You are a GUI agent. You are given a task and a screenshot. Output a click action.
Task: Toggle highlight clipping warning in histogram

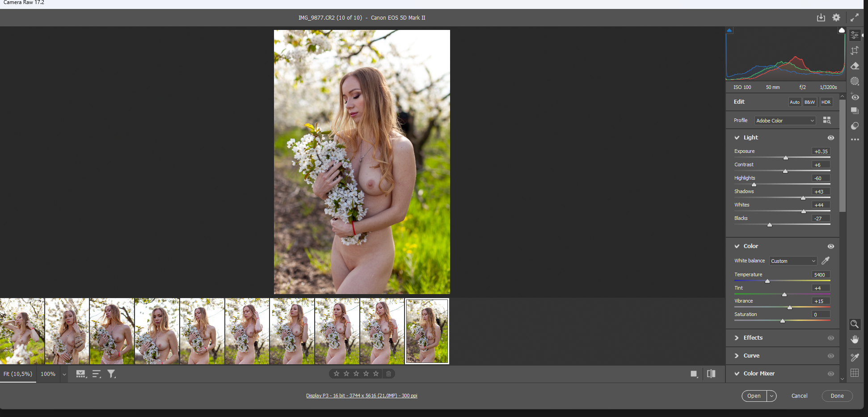[842, 30]
